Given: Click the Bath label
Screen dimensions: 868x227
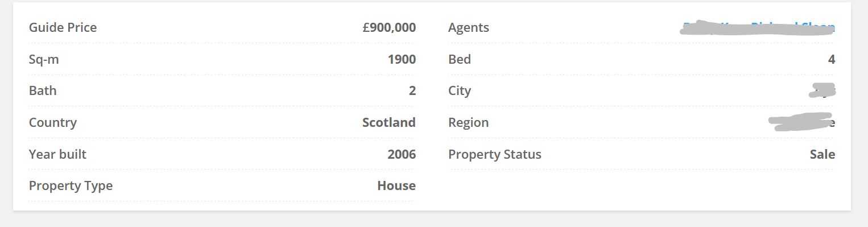Looking at the screenshot, I should coord(43,90).
